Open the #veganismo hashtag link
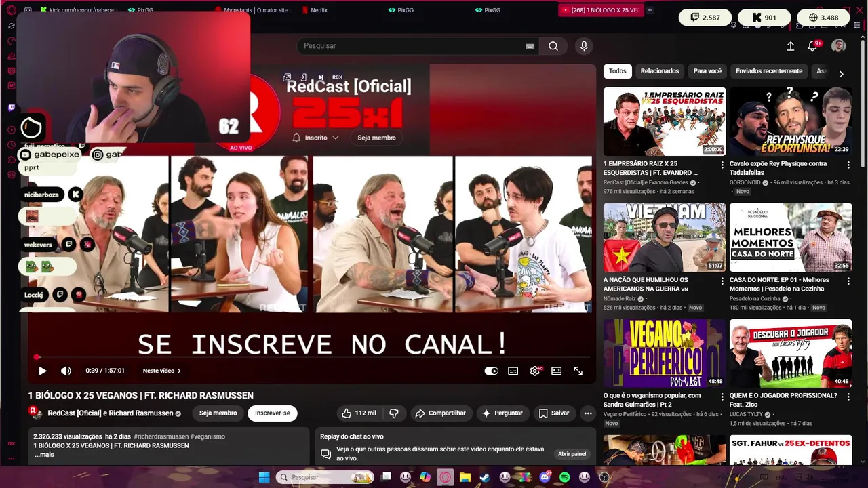Screen dimensions: 868x488 click(x=208, y=436)
